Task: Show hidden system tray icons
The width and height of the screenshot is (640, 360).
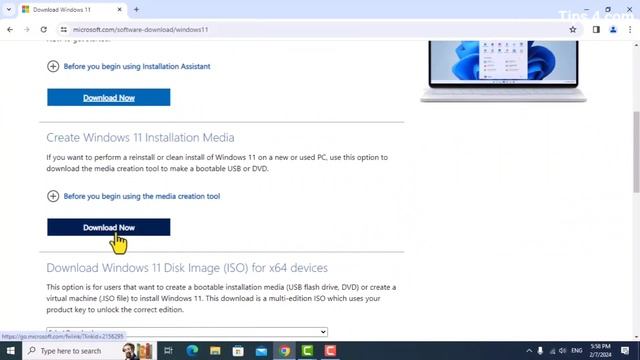Action: [529, 351]
